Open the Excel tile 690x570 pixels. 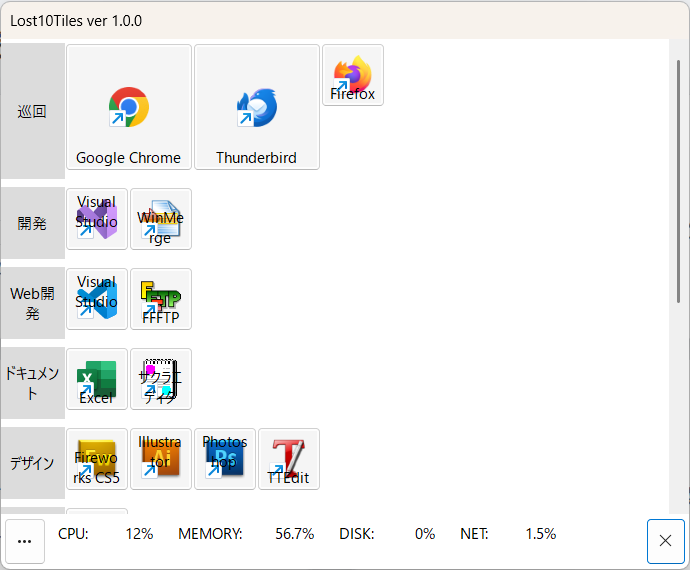tap(97, 379)
